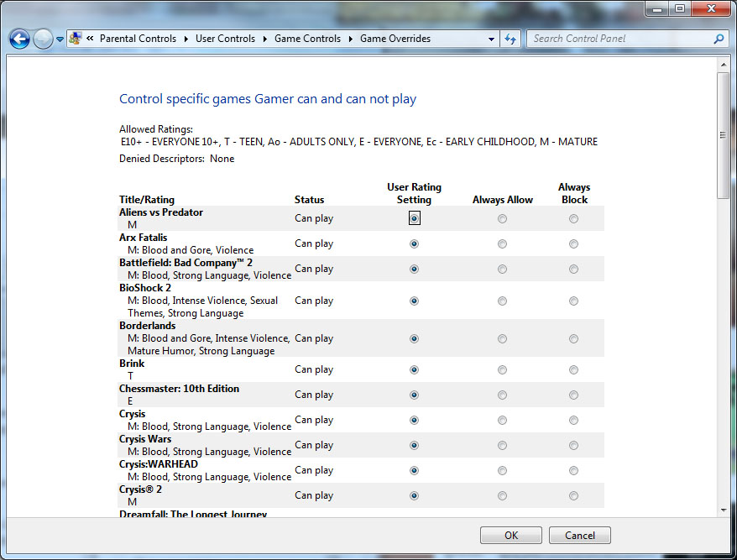
Task: Click the Refresh button beside address bar
Action: pos(510,39)
